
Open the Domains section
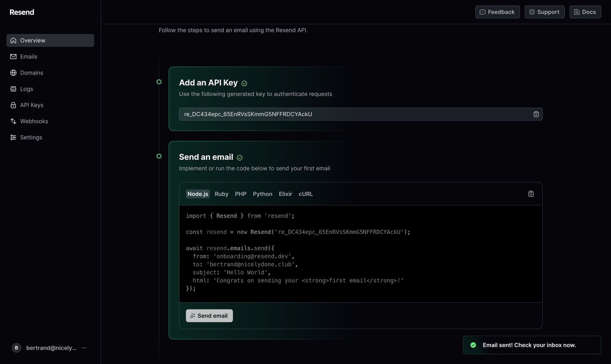[x=32, y=73]
